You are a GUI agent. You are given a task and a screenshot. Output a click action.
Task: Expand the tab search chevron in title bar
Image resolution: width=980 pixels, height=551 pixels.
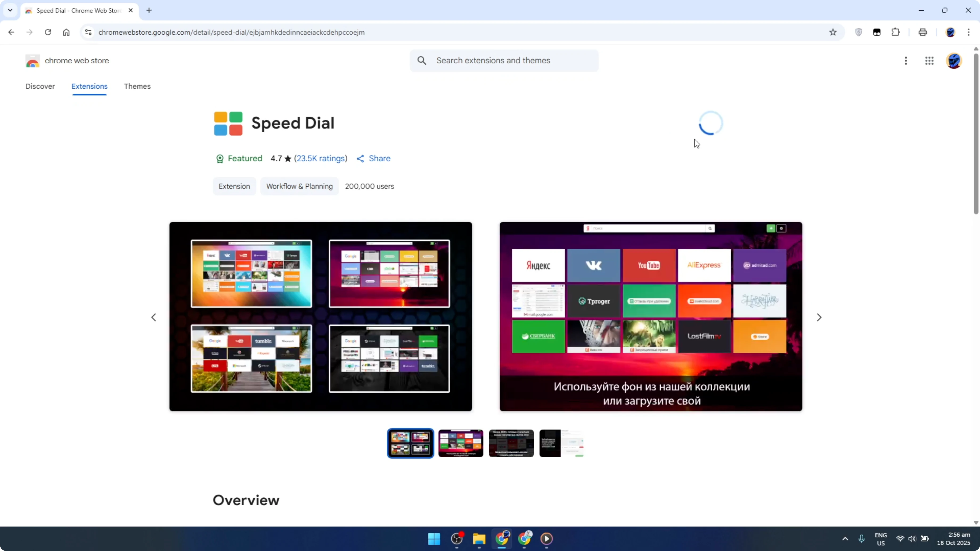click(10, 10)
